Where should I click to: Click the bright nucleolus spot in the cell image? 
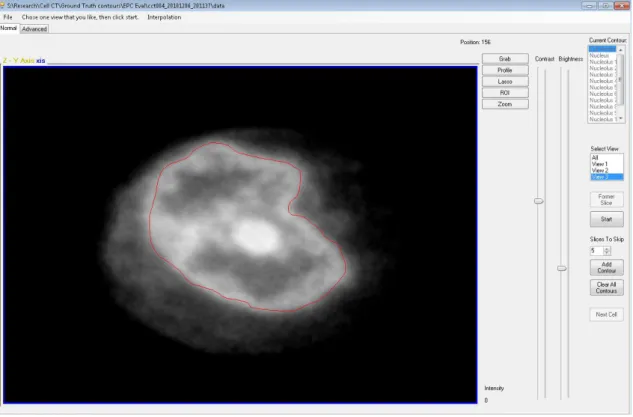255,236
